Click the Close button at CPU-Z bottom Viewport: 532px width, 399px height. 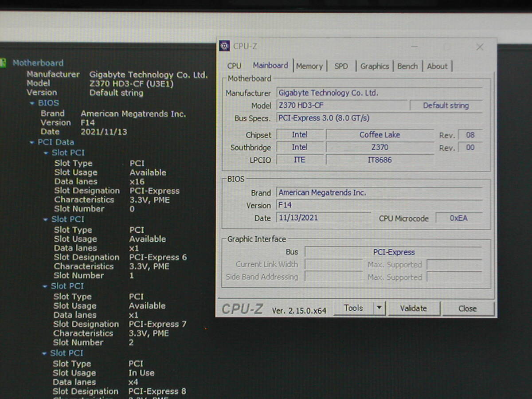(x=468, y=309)
